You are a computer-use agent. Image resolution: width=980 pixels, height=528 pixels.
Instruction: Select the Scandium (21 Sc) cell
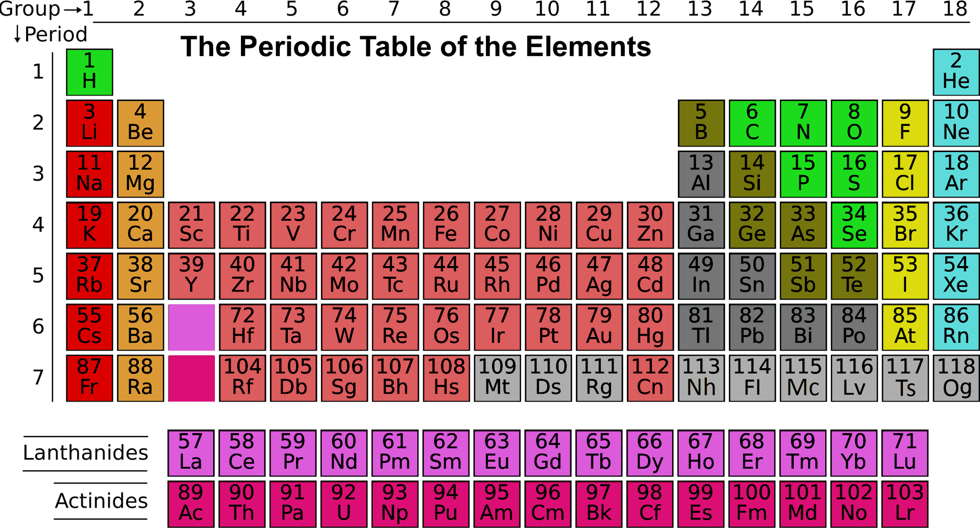(x=191, y=225)
